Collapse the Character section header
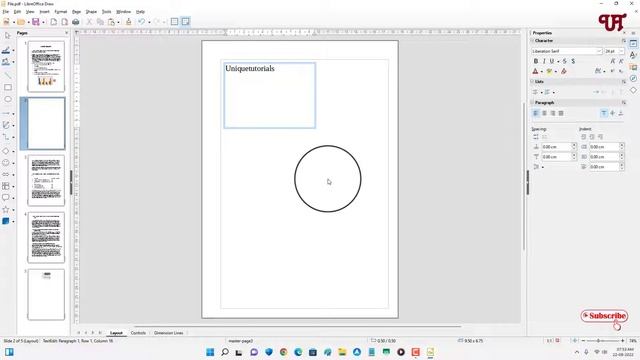640x360 pixels. [x=543, y=41]
